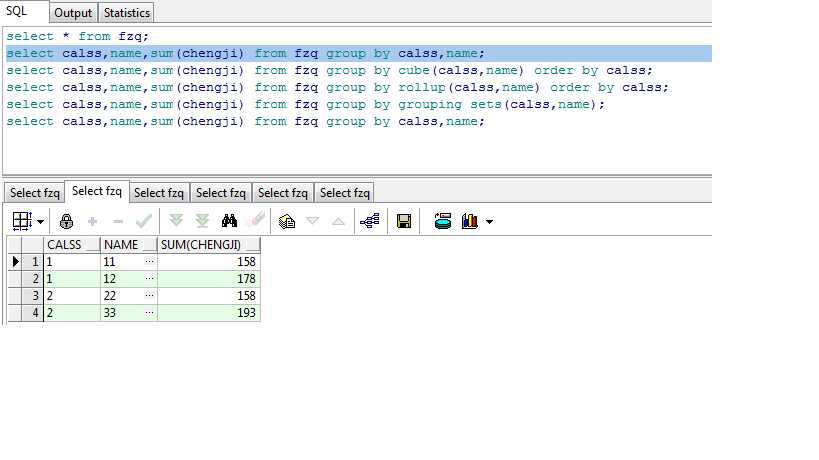Switch to the Output tab
Image resolution: width=819 pixels, height=460 pixels.
coord(73,13)
